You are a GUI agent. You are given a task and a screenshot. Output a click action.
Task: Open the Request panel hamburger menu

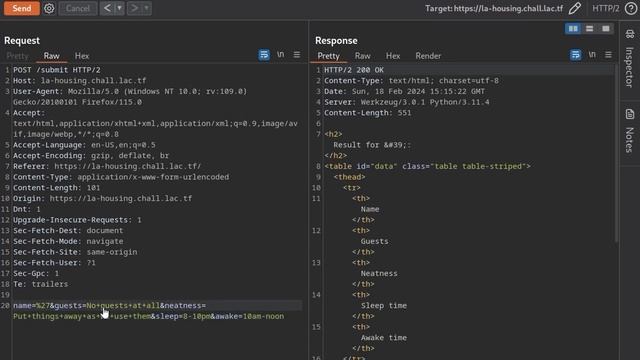(297, 55)
